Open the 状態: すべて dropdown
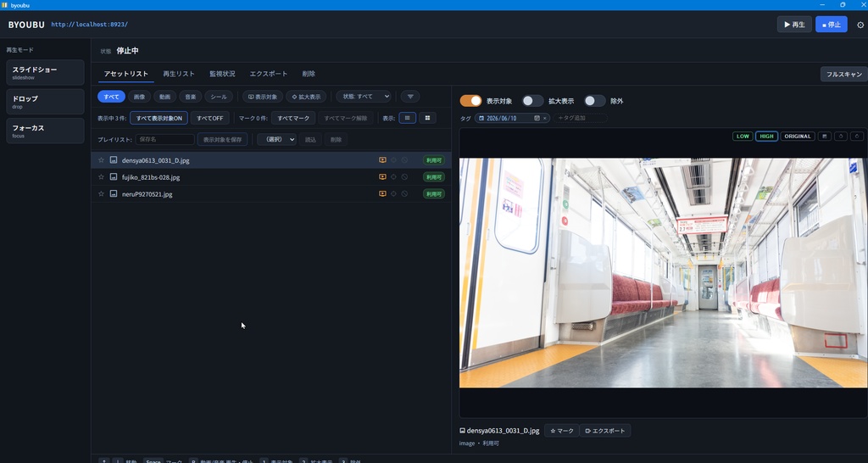This screenshot has height=463, width=868. [x=364, y=97]
